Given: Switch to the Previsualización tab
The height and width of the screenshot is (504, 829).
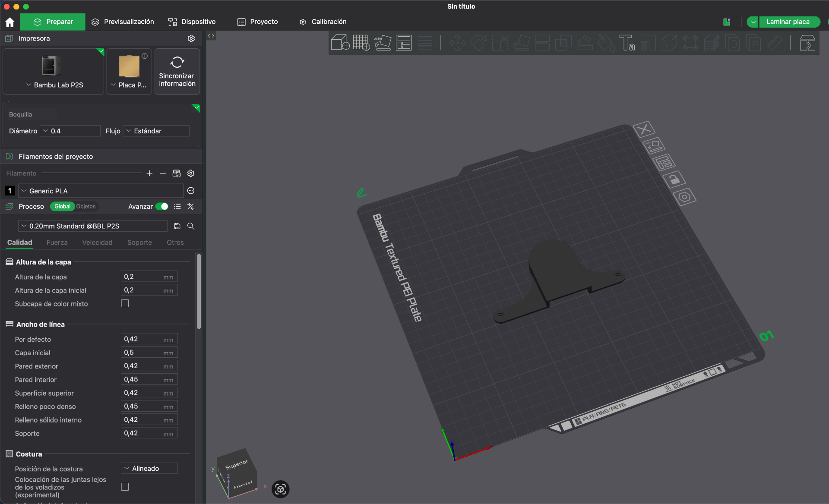Looking at the screenshot, I should tap(123, 22).
